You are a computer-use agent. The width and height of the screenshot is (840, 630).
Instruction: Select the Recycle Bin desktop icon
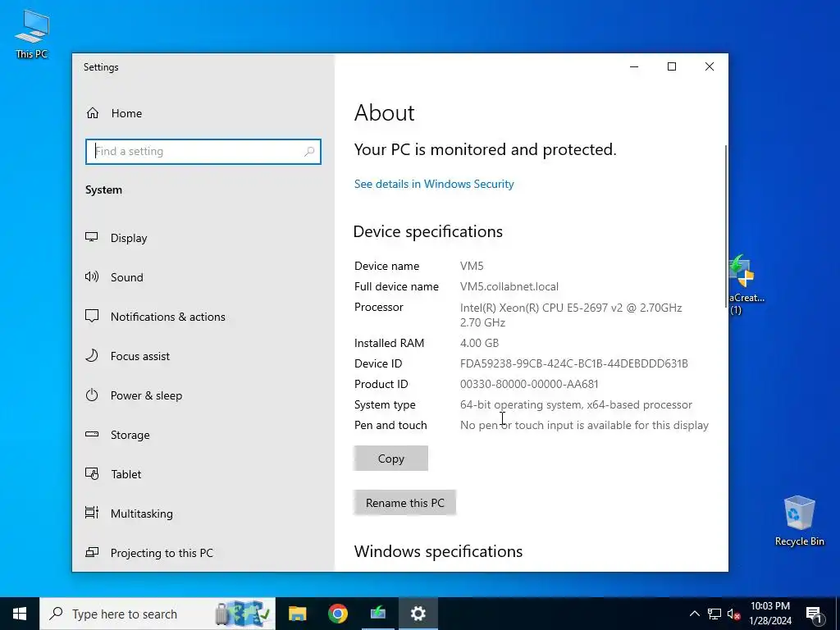(x=799, y=521)
